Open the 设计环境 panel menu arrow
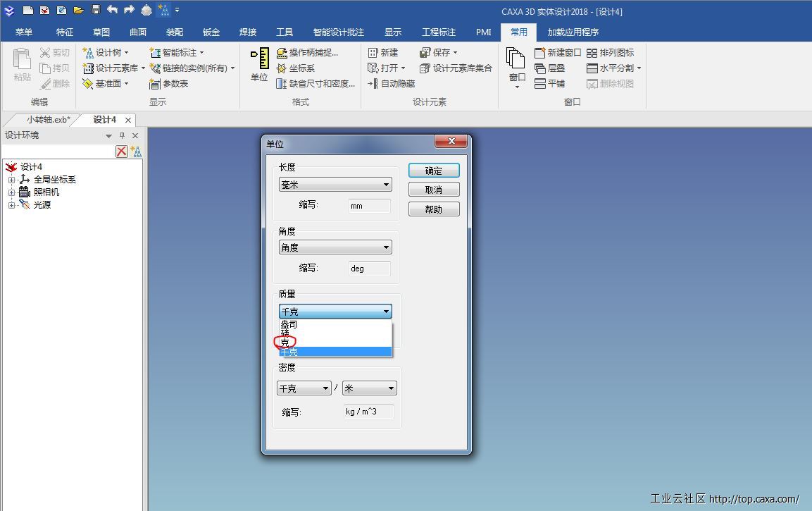The width and height of the screenshot is (812, 511). pos(108,136)
